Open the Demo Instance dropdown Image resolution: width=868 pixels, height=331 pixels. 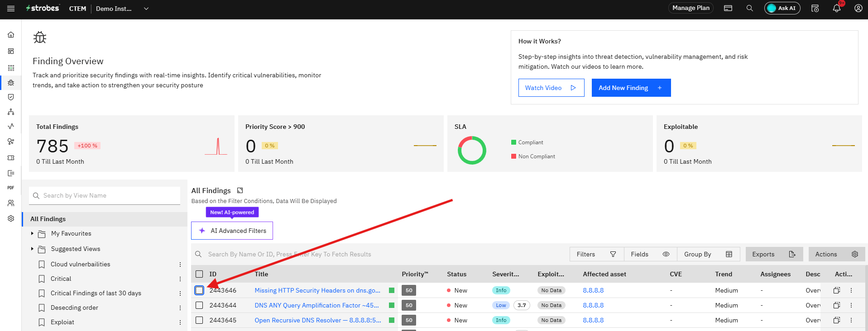coord(122,9)
